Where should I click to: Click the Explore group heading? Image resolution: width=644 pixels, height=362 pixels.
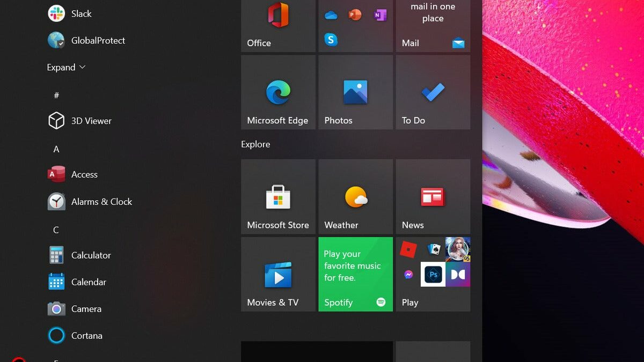point(255,144)
